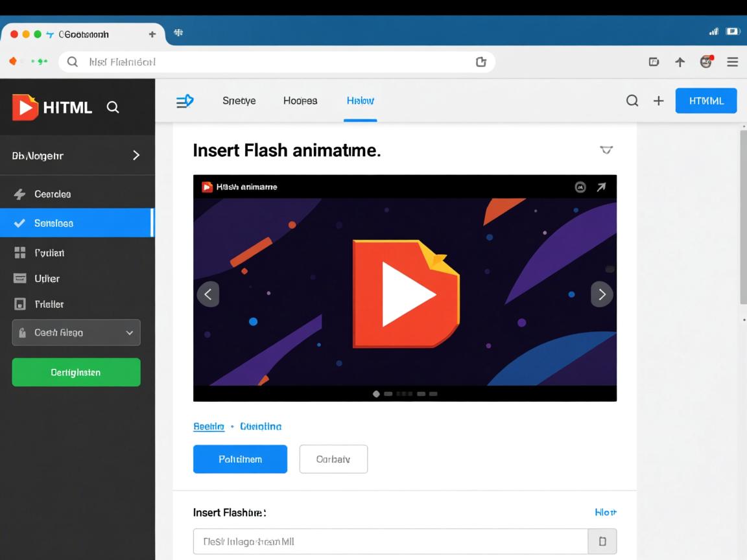Select the checked Sensioes sidebar item
This screenshot has height=560, width=747.
77,223
